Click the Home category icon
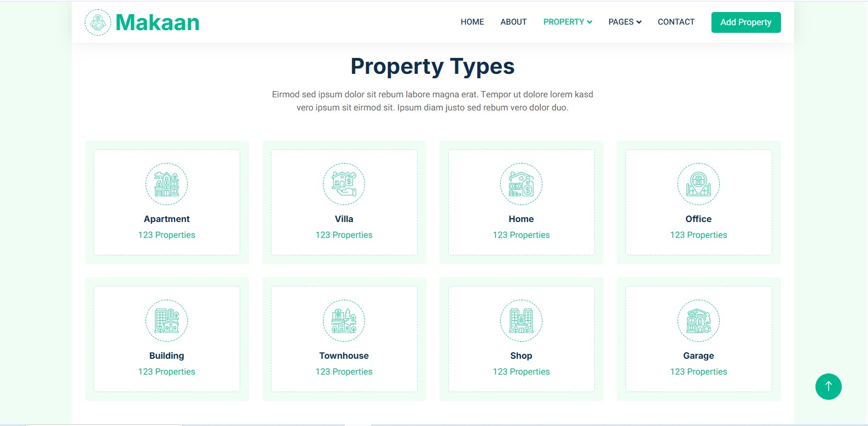This screenshot has height=426, width=868. click(521, 184)
